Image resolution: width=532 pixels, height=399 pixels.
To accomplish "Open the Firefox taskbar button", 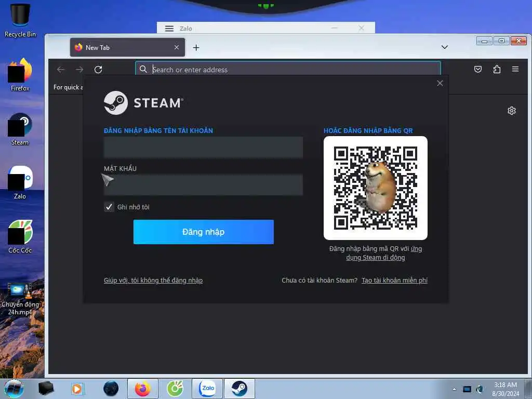I will [143, 389].
